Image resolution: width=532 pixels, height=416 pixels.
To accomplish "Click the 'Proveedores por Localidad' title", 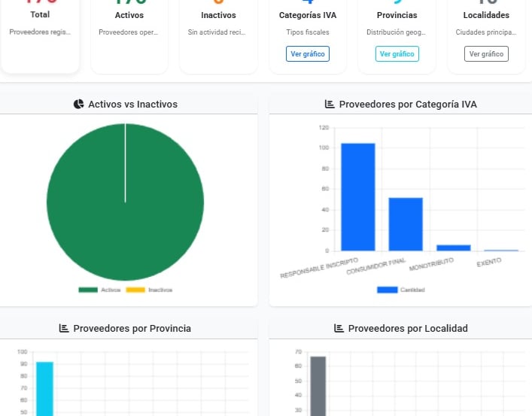I will (408, 328).
